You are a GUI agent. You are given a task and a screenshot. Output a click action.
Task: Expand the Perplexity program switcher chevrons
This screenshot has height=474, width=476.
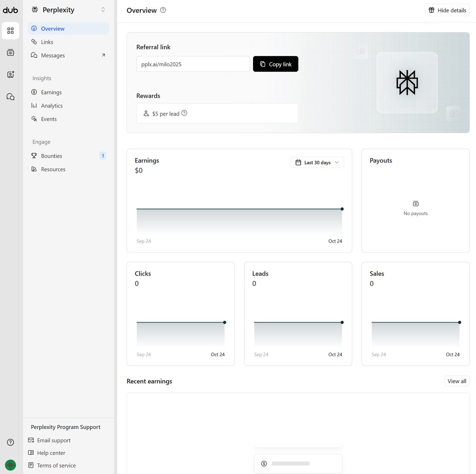103,10
